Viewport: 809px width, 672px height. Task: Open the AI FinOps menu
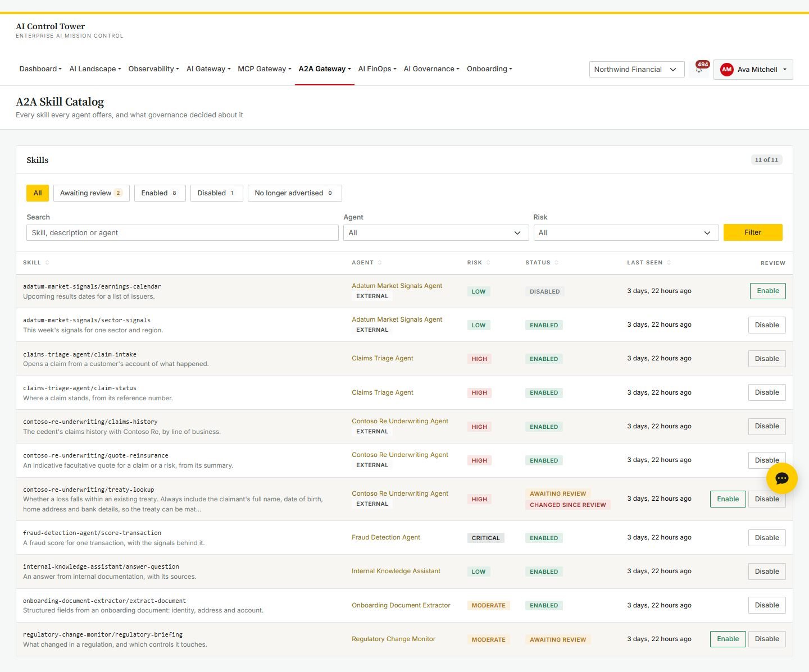click(x=378, y=69)
